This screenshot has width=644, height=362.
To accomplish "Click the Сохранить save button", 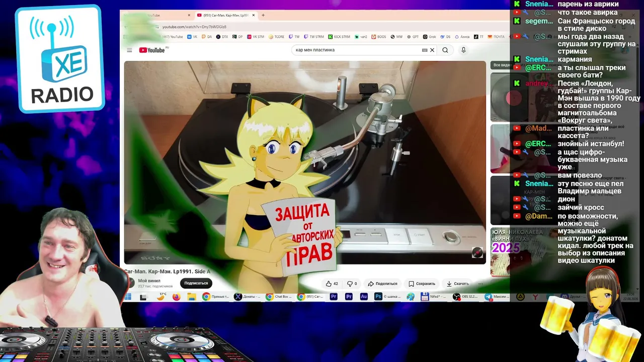I will (422, 284).
